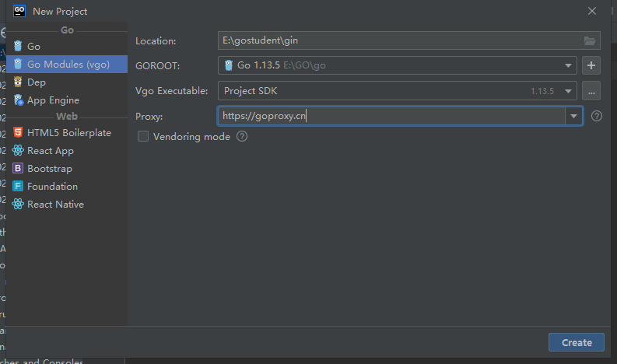Click the React Native atom icon
617x364 pixels.
click(x=18, y=204)
